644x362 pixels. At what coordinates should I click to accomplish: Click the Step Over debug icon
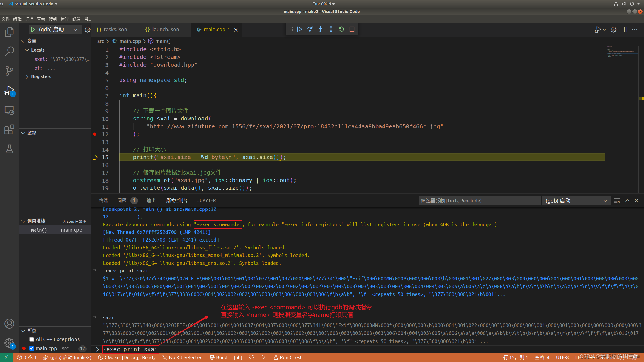(310, 29)
